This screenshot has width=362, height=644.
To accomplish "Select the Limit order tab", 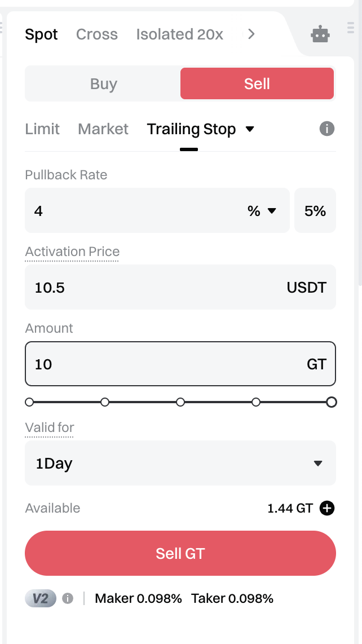I will (x=42, y=129).
